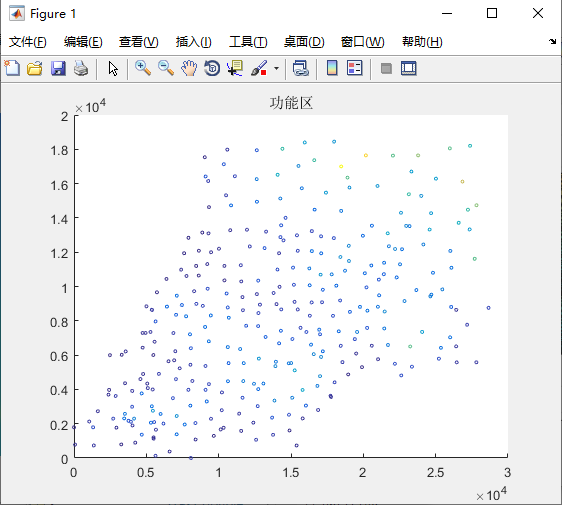Click the Hide Plot Tools icon
The width and height of the screenshot is (562, 505).
386,68
